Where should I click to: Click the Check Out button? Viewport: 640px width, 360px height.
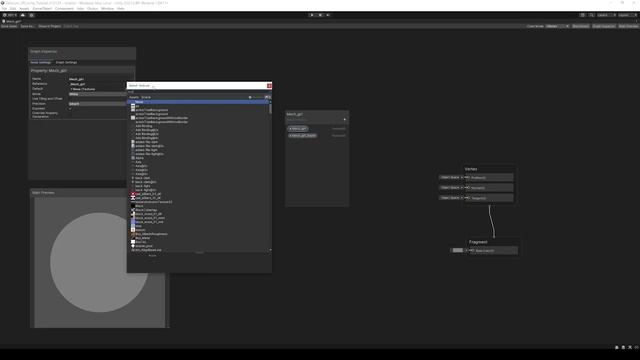tap(71, 26)
